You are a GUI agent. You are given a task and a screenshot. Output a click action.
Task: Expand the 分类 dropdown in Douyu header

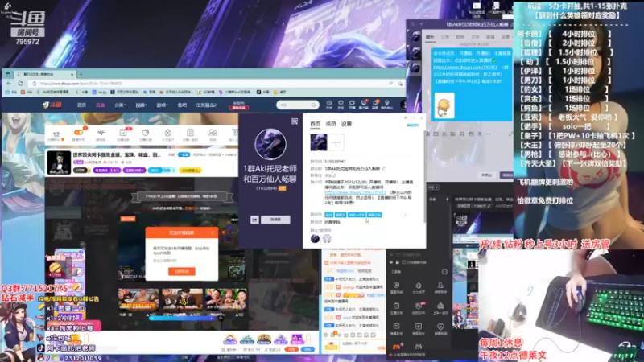(120, 105)
